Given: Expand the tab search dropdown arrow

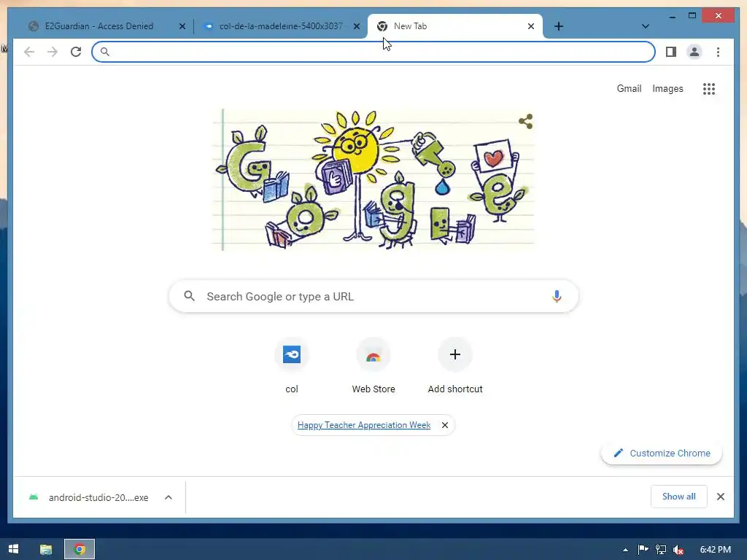Looking at the screenshot, I should (x=645, y=27).
